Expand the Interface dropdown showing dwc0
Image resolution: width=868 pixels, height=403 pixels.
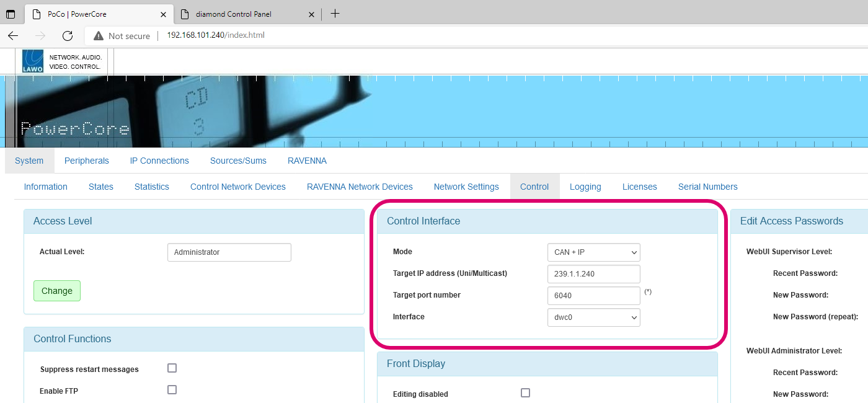593,317
